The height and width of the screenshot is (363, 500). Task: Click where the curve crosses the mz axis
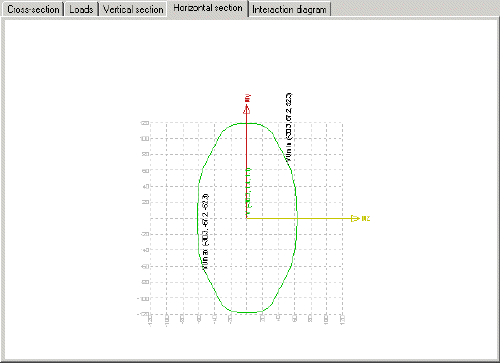coord(297,218)
